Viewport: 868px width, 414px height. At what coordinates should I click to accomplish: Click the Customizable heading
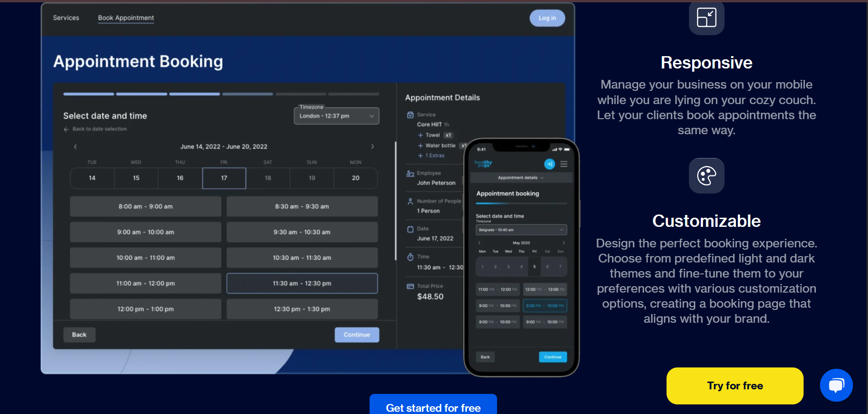tap(706, 221)
